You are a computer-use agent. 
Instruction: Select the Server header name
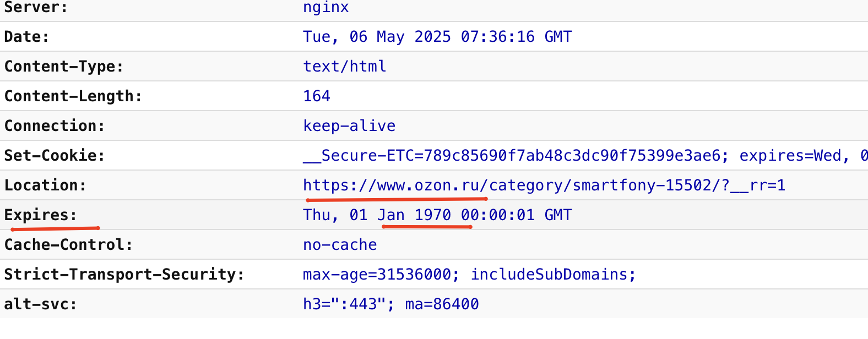coord(36,7)
